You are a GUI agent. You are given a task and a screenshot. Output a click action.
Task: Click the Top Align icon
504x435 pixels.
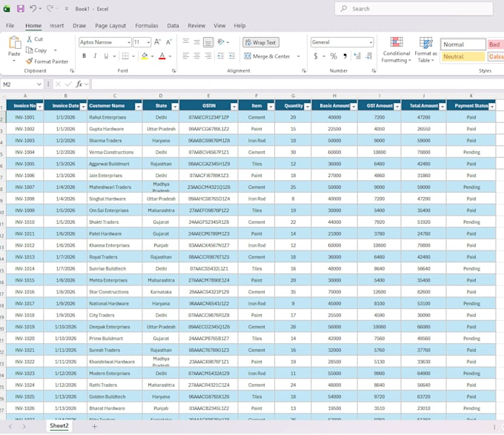[x=185, y=41]
